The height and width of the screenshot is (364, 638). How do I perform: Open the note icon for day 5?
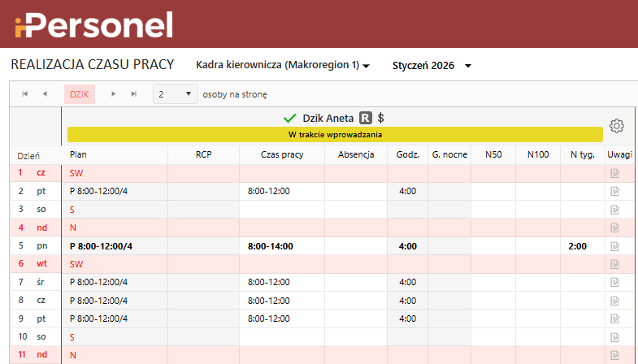click(614, 245)
